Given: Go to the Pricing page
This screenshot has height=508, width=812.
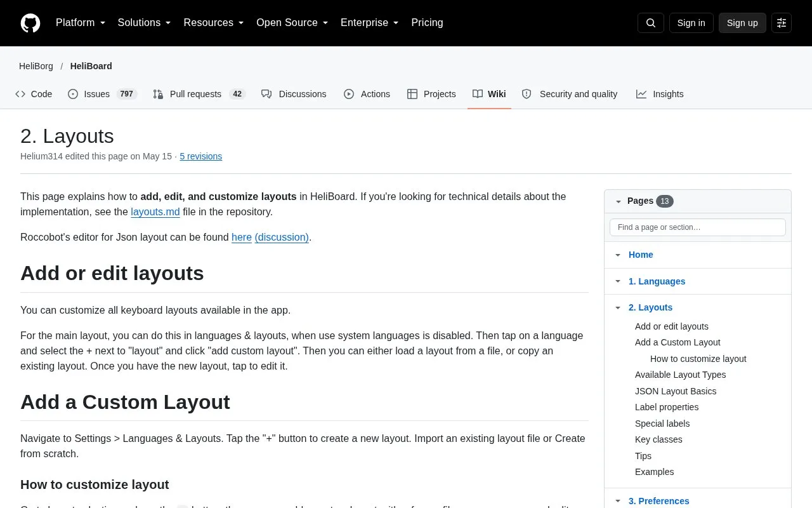Looking at the screenshot, I should coord(427,23).
